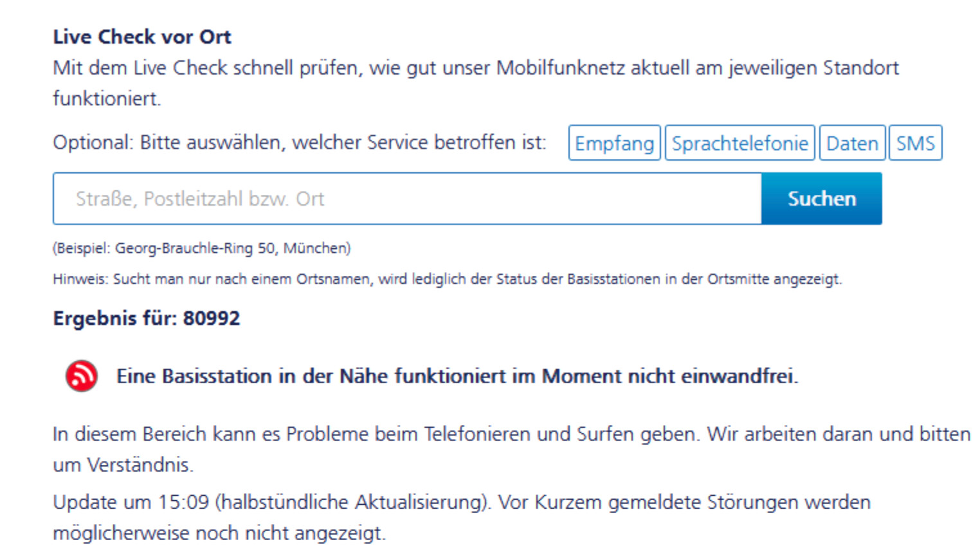Screen dimensions: 980x551
Task: Select the Sprachtelefonie service option
Action: pos(740,143)
